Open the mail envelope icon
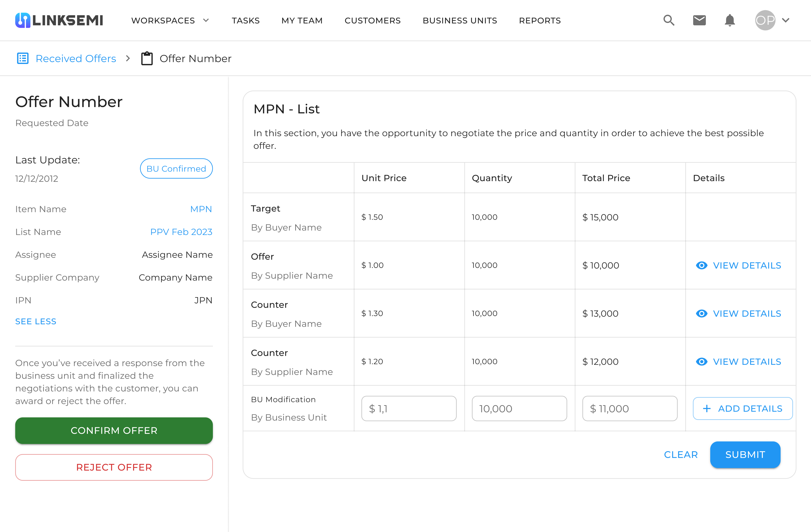The width and height of the screenshot is (811, 532). coord(699,20)
